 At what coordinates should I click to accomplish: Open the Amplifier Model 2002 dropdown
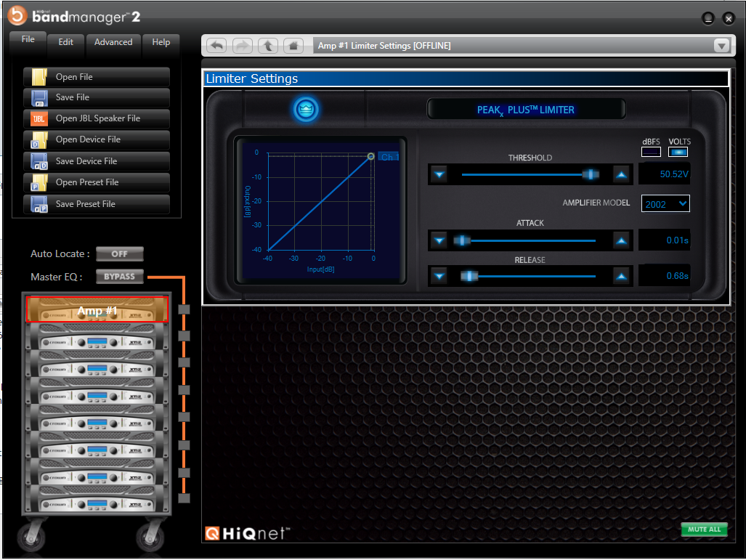pyautogui.click(x=665, y=204)
